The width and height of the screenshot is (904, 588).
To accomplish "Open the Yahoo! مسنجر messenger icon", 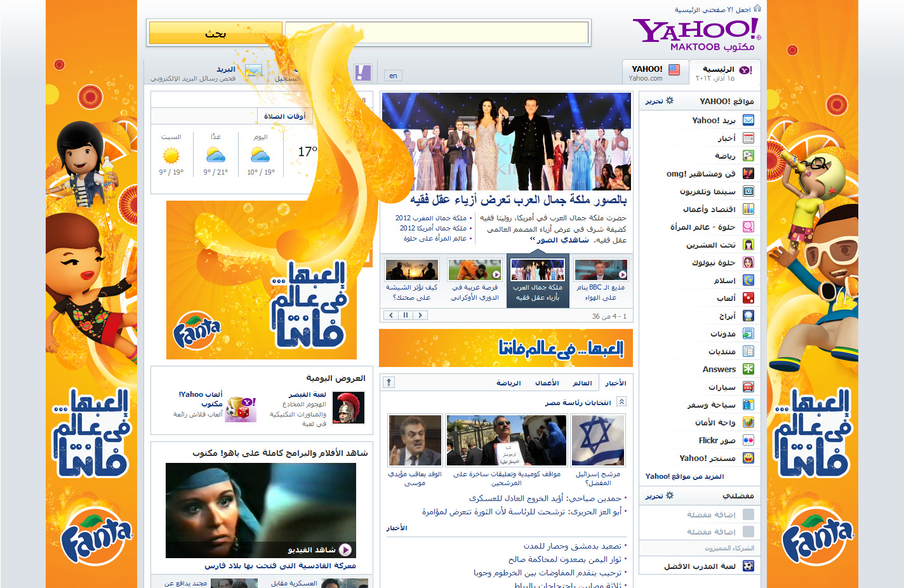I will [x=748, y=458].
